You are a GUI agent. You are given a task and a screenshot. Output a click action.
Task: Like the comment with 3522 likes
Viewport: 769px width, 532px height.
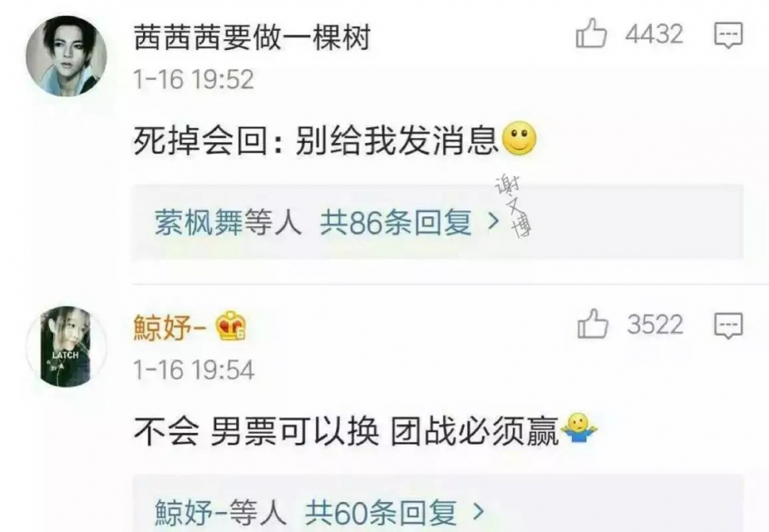click(592, 324)
